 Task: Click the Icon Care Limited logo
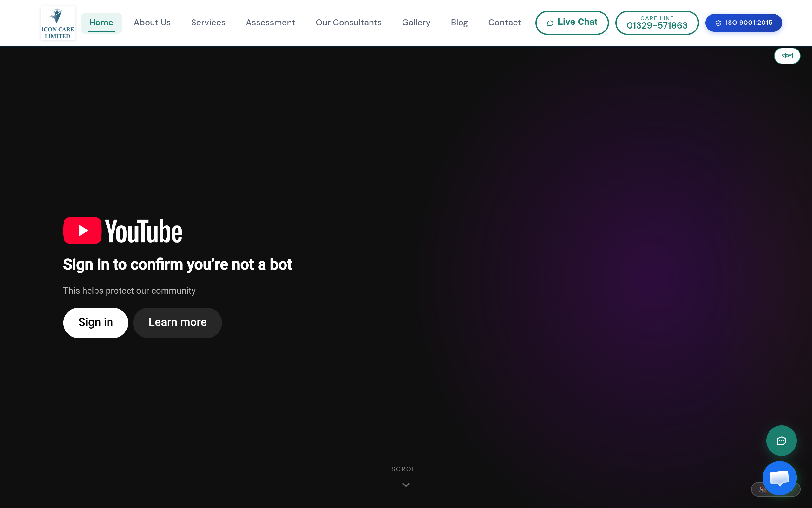[58, 23]
